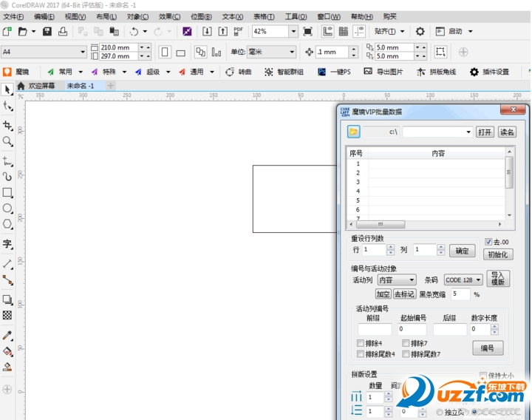The height and width of the screenshot is (420, 532).
Task: Click the Export icon
Action: coord(222,32)
